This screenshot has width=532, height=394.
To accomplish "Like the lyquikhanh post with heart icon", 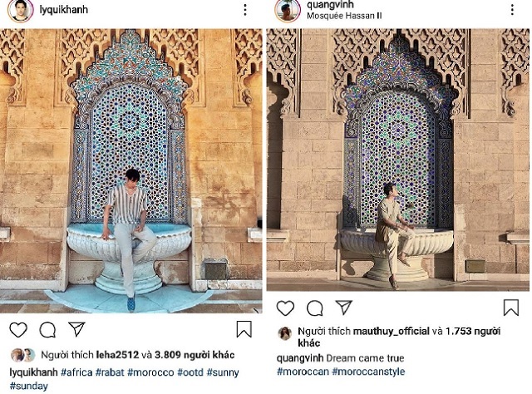I will [18, 329].
